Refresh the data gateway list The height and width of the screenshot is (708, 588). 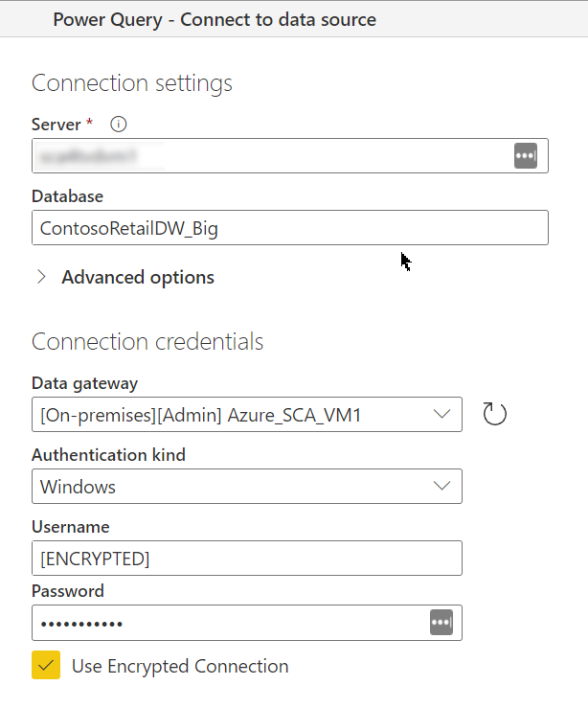tap(494, 415)
